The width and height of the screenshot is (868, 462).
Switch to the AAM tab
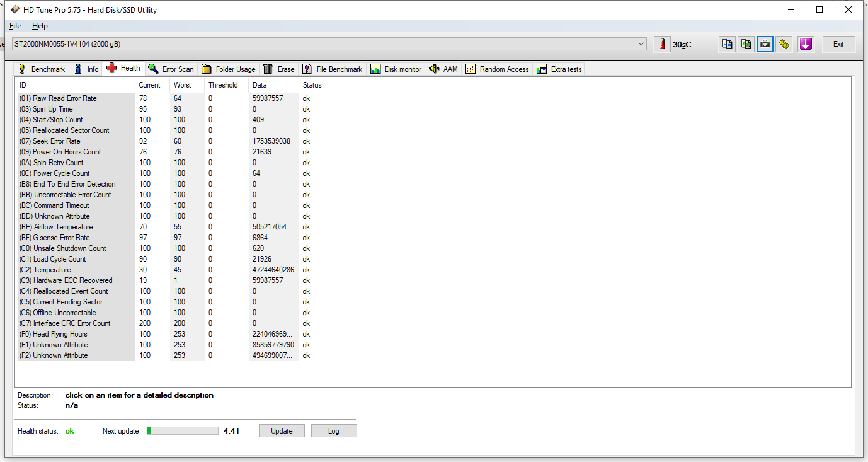(443, 69)
